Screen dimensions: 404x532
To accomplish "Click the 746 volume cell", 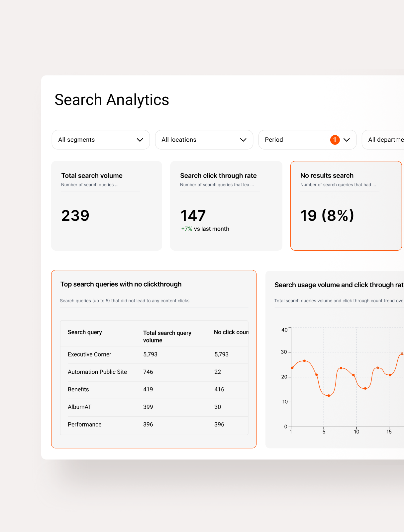I will [148, 372].
